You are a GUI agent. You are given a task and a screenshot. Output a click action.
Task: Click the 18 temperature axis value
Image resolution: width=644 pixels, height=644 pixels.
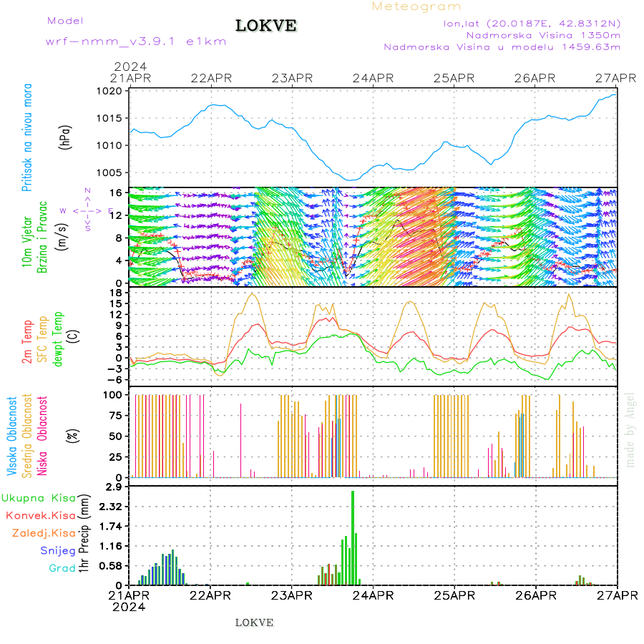click(x=116, y=293)
